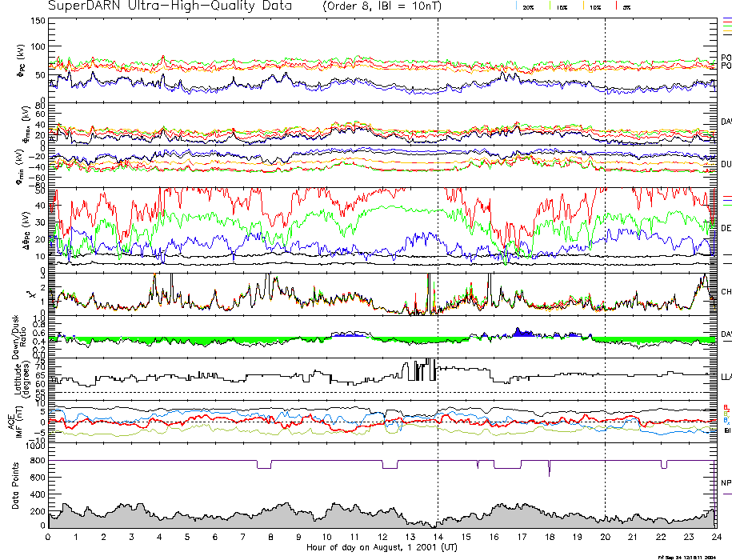Image resolution: width=732 pixels, height=560 pixels.
Task: Click the timestamp text in bottom-right corner
Action: click(x=687, y=557)
